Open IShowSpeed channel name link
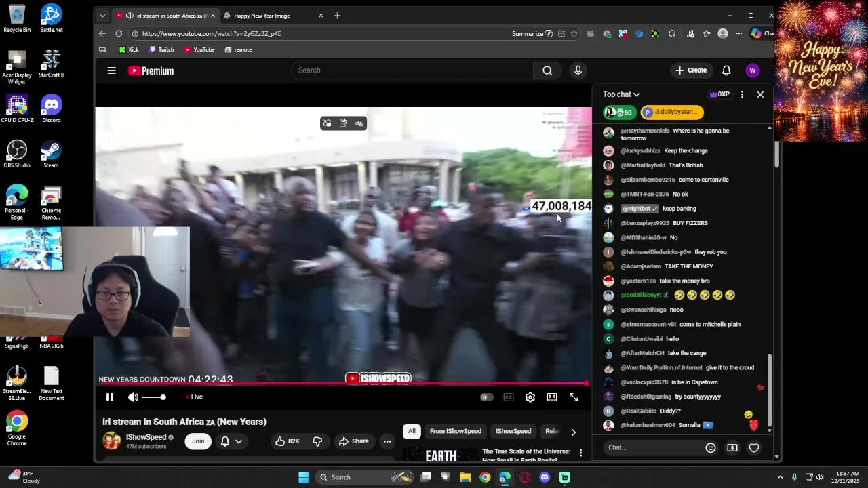This screenshot has height=488, width=868. [146, 437]
